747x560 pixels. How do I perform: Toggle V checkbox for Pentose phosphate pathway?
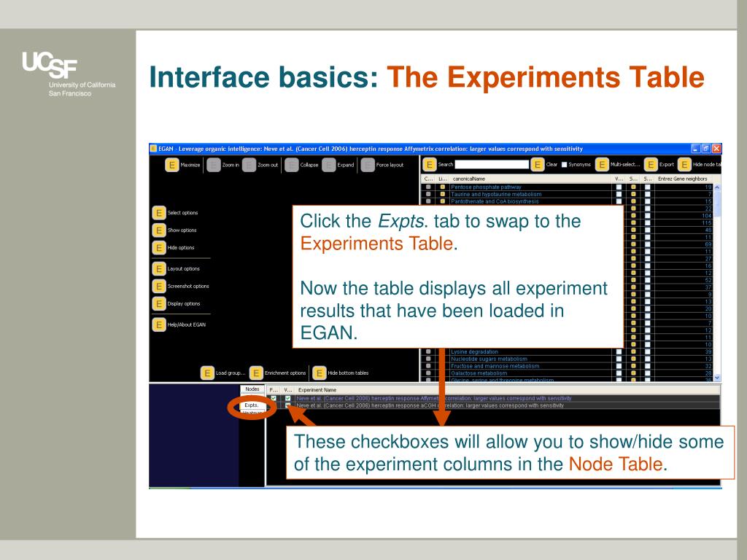click(x=619, y=187)
